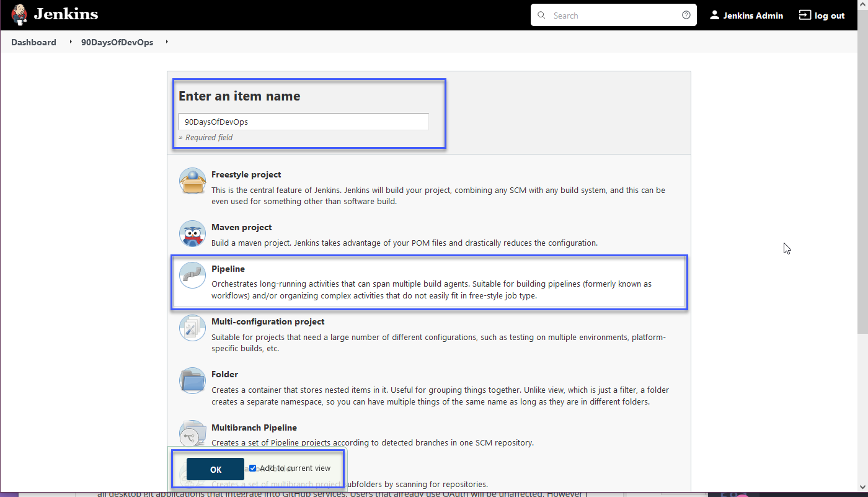Pick the Multi-configuration project icon
This screenshot has height=497, width=868.
192,328
